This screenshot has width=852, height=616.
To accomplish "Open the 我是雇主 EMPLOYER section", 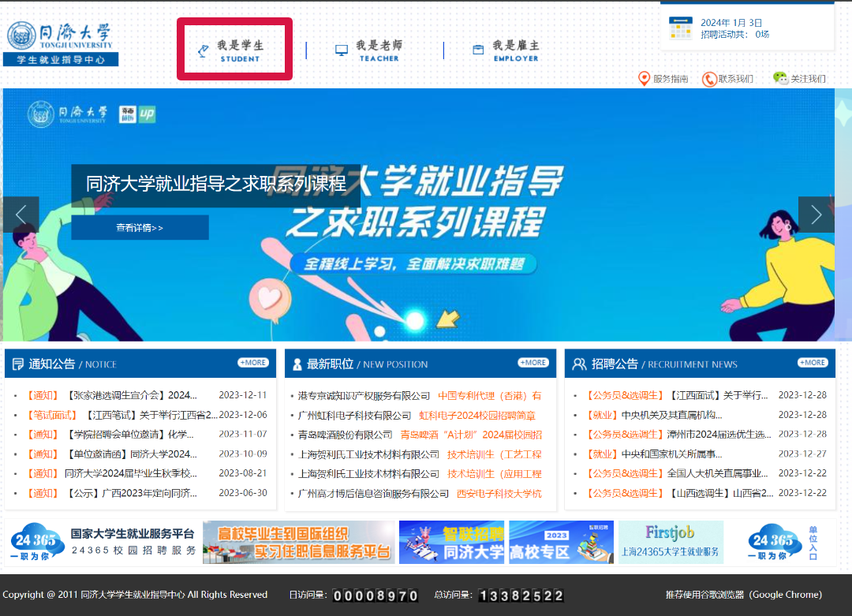I will coord(505,49).
